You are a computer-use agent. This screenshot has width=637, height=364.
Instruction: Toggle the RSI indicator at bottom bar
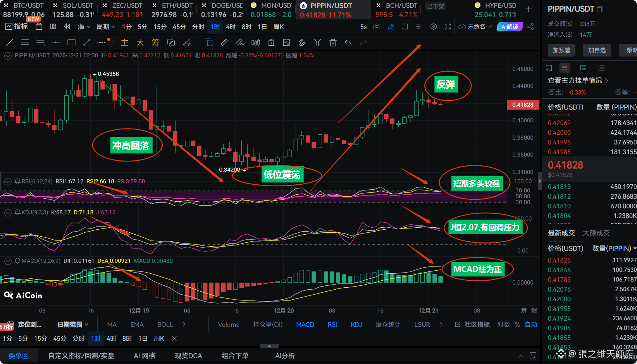coord(332,325)
